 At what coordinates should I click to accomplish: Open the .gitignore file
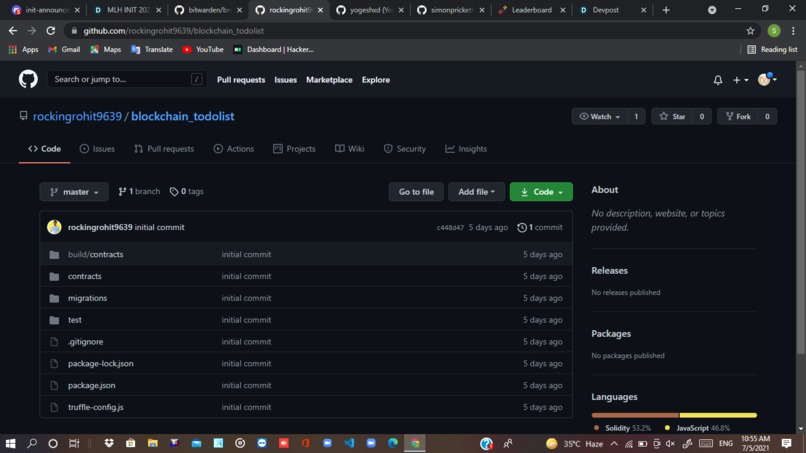(85, 341)
